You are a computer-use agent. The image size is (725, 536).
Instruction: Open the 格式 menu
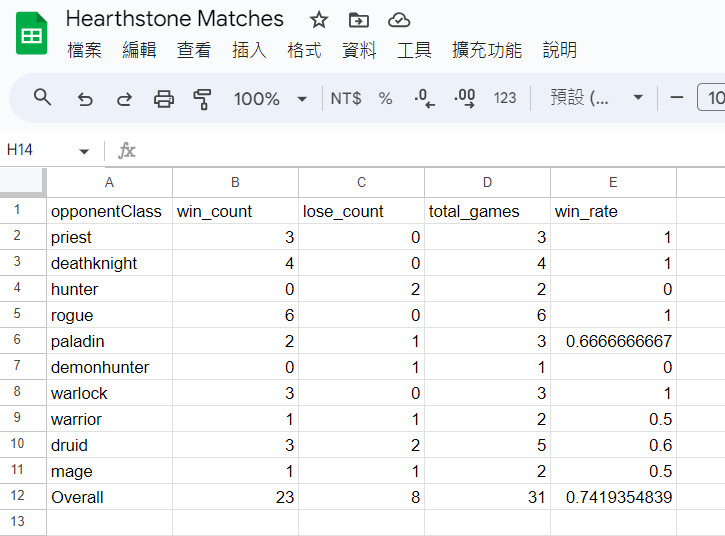304,50
